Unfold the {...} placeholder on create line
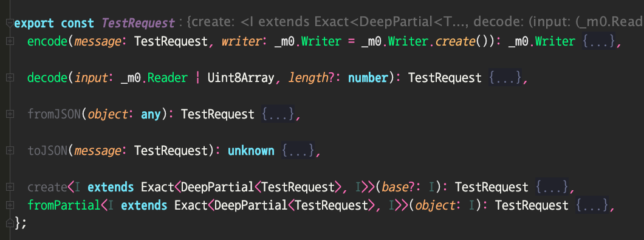 point(552,187)
